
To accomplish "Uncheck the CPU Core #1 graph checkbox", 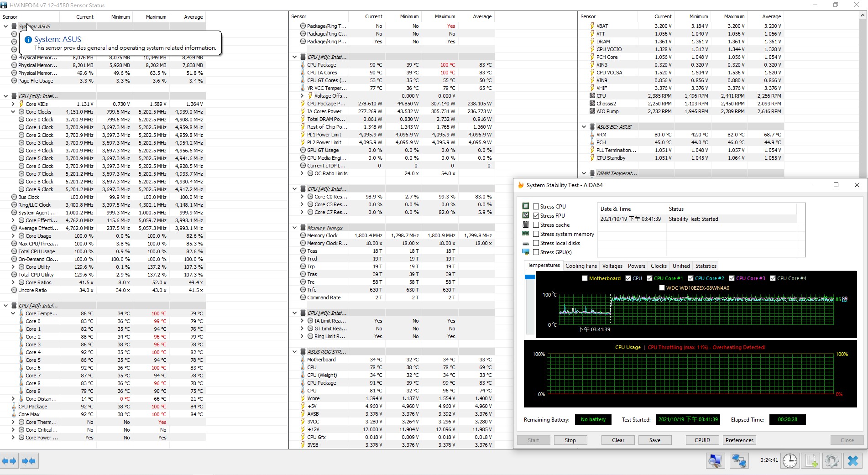I will click(649, 278).
